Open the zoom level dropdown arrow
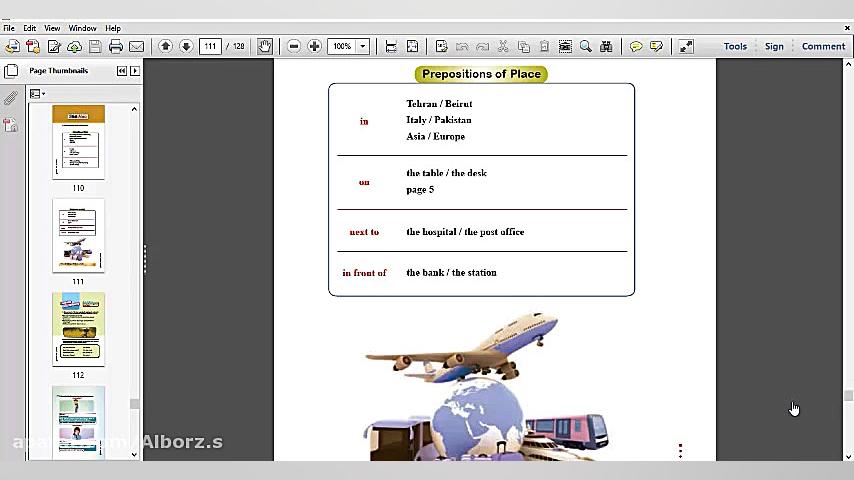 point(363,46)
